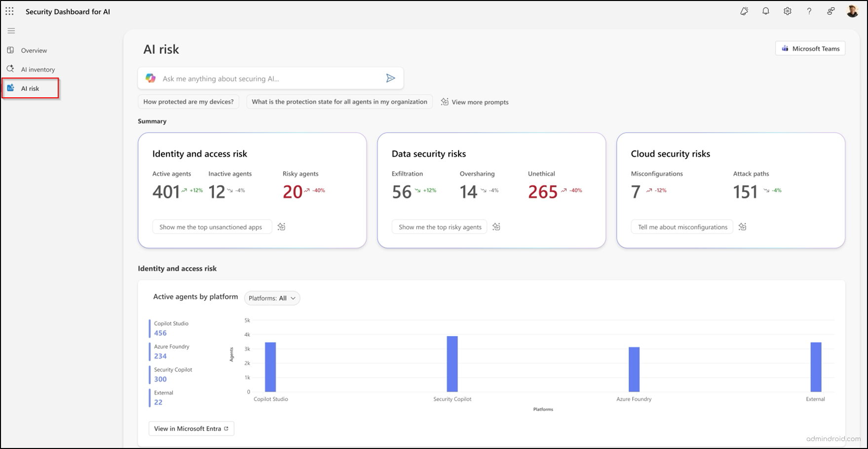The height and width of the screenshot is (449, 868).
Task: Select the 'How protected are my devices?' prompt
Action: tap(188, 101)
